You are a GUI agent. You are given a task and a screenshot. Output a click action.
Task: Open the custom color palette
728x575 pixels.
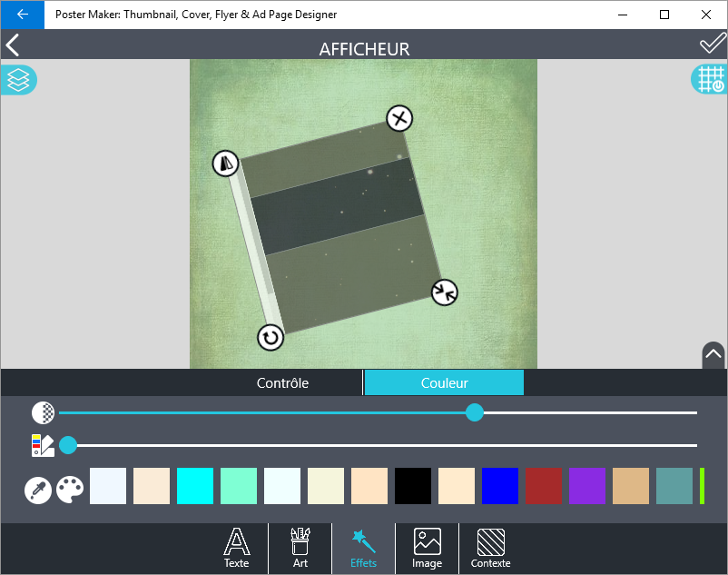[x=70, y=490]
